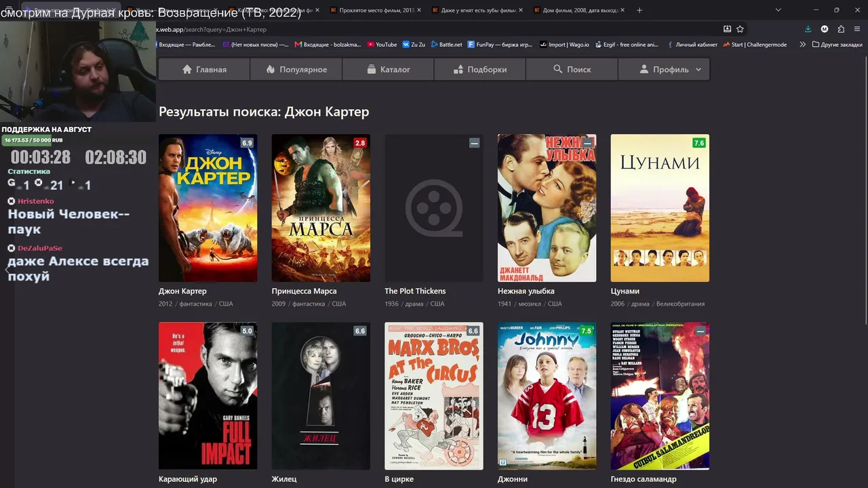Open the YouTube bookmark
This screenshot has height=488, width=868.
[382, 45]
